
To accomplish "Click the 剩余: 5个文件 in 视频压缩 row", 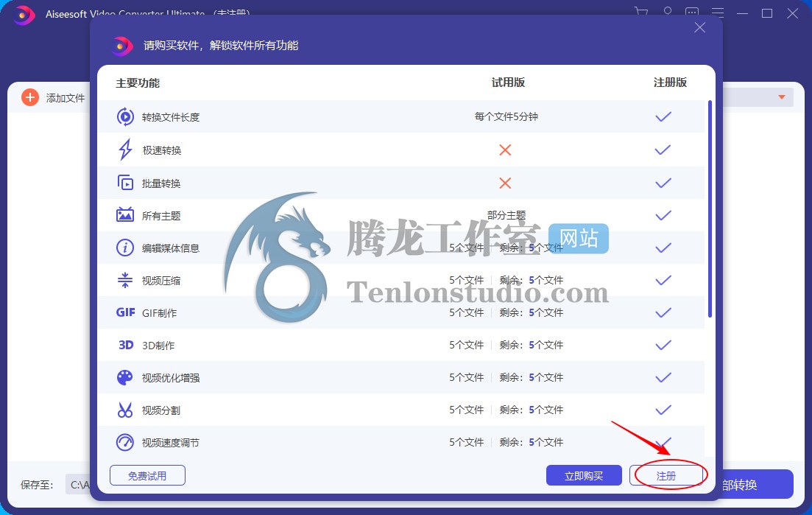I will [532, 280].
